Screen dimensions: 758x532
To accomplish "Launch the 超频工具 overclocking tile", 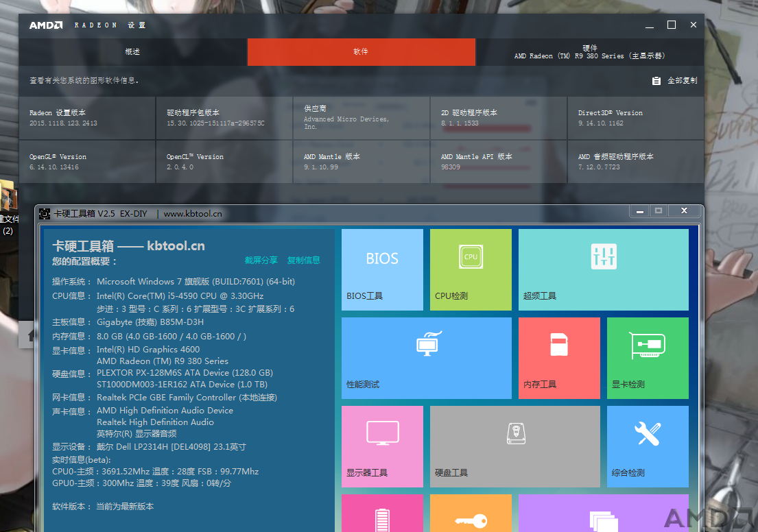I will click(603, 269).
